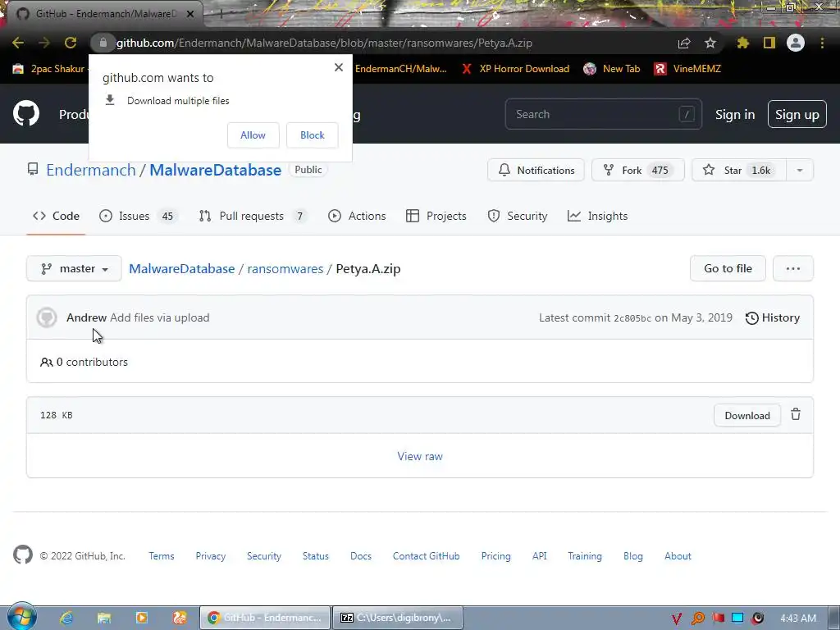The height and width of the screenshot is (630, 840).
Task: Click the Go to file button
Action: 728,268
